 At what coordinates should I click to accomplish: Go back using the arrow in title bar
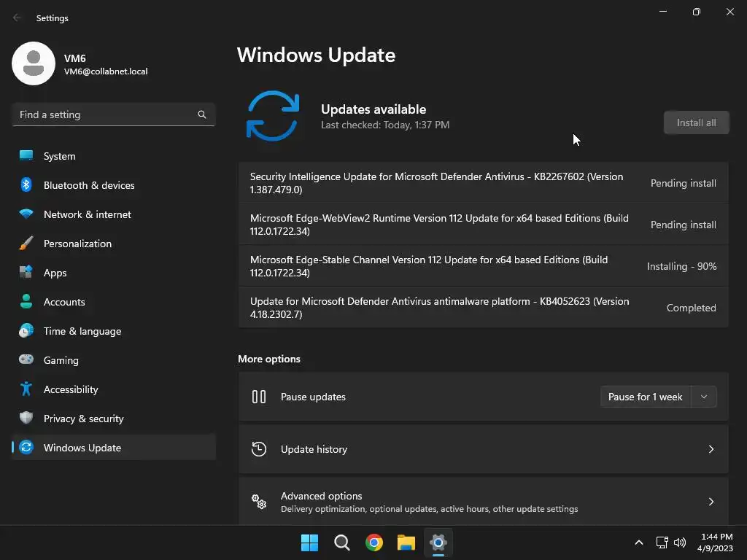[18, 17]
